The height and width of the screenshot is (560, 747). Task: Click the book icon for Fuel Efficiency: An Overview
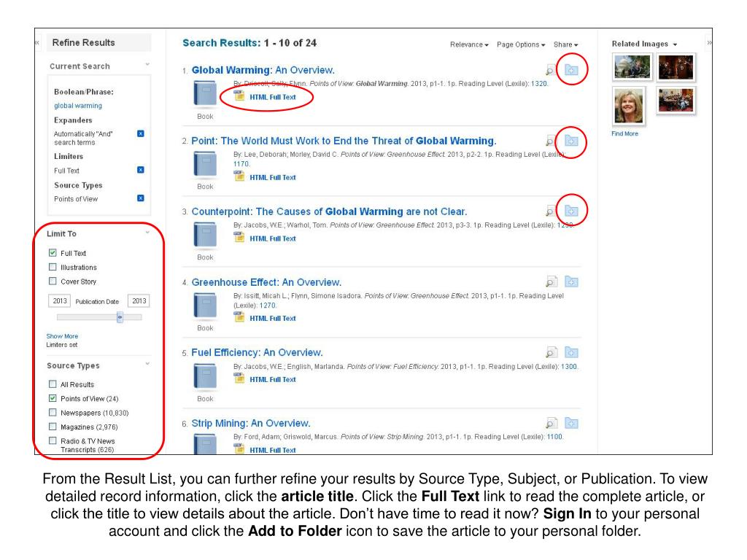(205, 376)
